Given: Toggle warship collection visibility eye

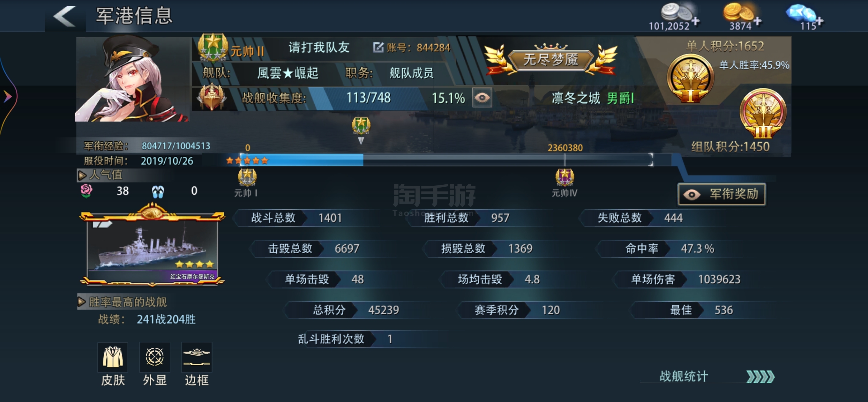Looking at the screenshot, I should point(482,98).
